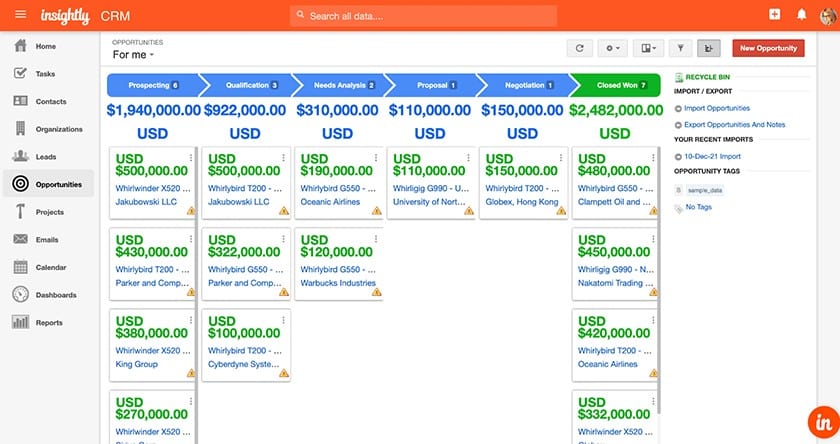
Task: Click the Emails envelope icon
Action: (x=20, y=239)
